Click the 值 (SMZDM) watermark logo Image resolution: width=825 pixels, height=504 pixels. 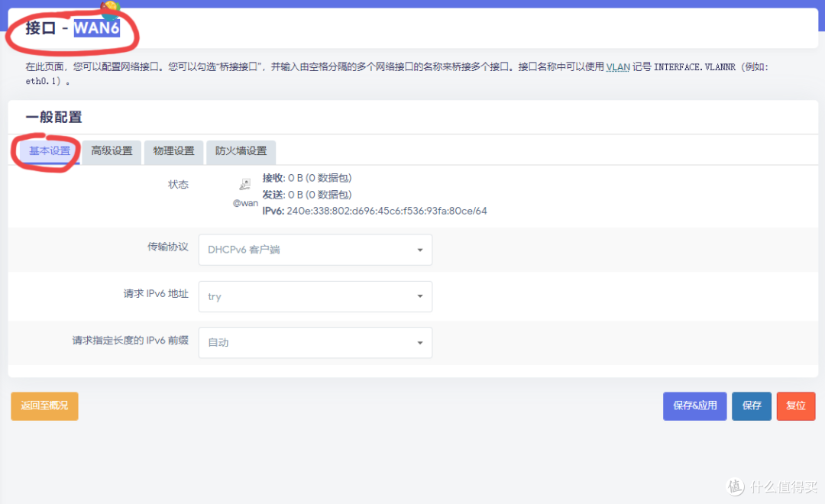[735, 486]
